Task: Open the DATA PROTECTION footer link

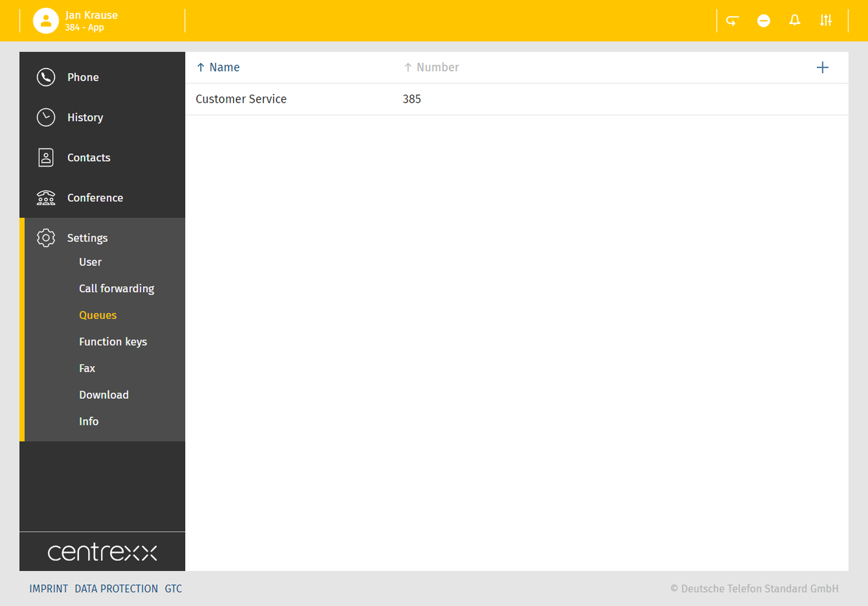Action: [116, 589]
